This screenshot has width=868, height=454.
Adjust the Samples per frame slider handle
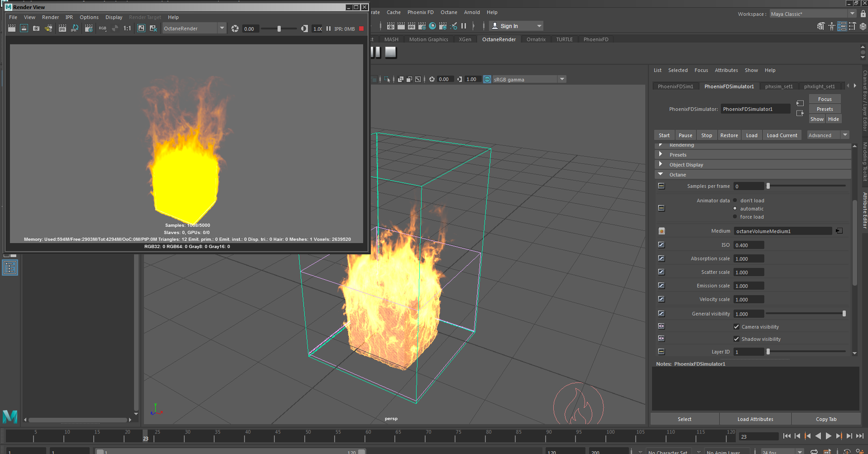tap(768, 186)
